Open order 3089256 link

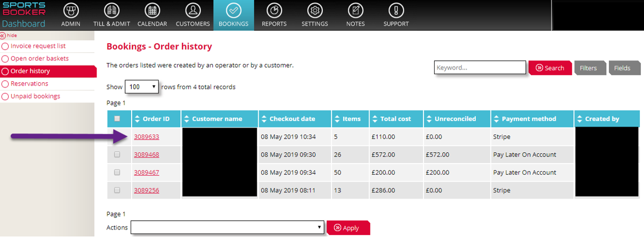click(x=146, y=190)
